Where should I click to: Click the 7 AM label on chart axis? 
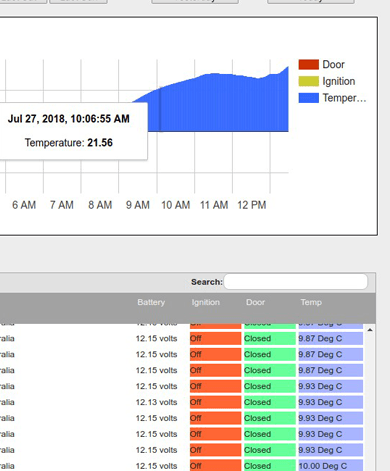coord(62,205)
